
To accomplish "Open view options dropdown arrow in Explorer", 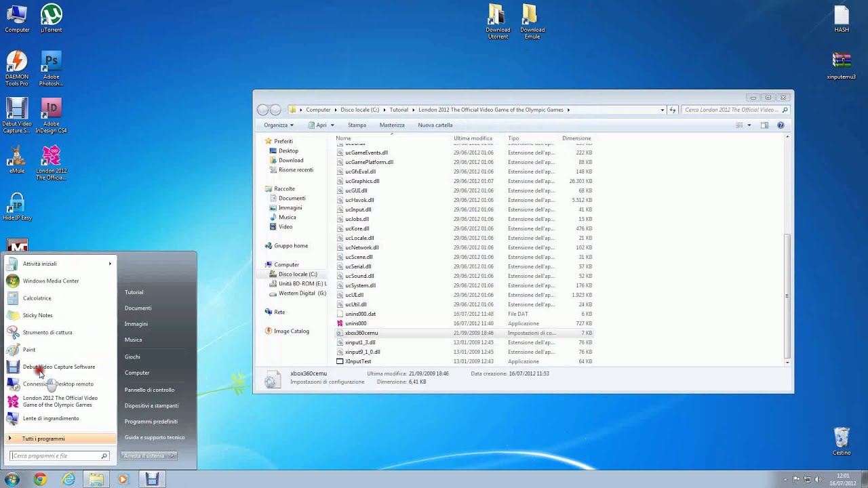I will click(x=749, y=125).
